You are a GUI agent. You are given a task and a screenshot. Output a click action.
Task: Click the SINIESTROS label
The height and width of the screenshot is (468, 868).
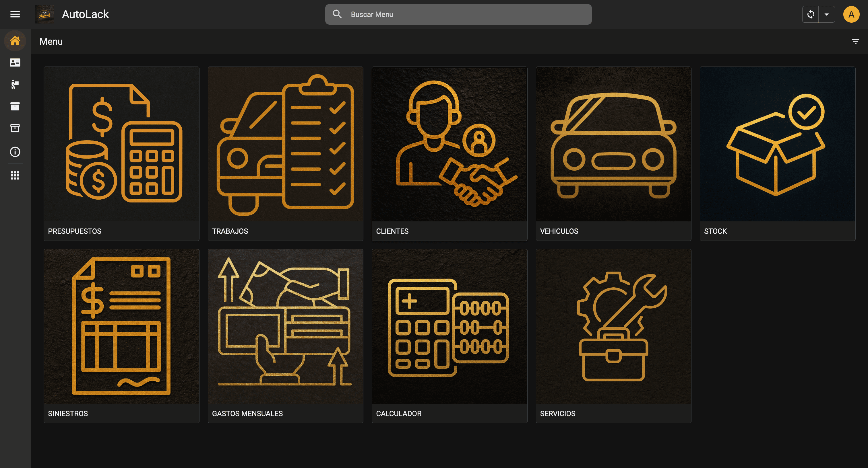pyautogui.click(x=68, y=414)
